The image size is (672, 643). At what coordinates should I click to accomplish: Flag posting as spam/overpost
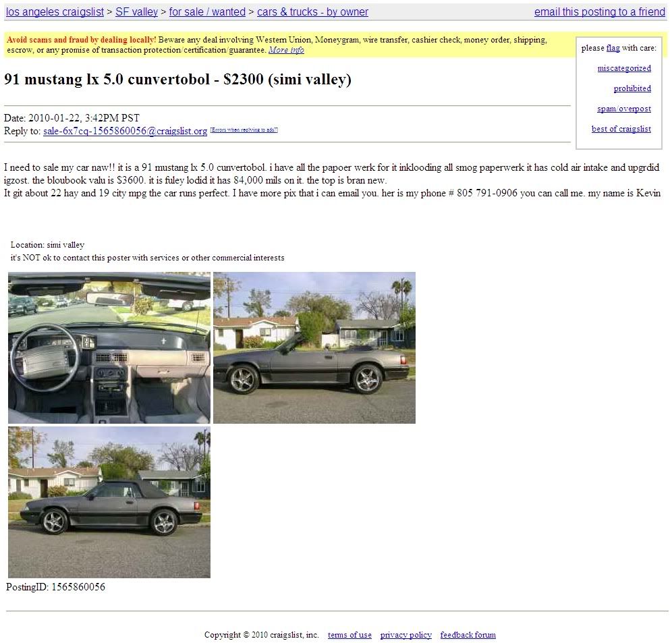click(x=624, y=109)
